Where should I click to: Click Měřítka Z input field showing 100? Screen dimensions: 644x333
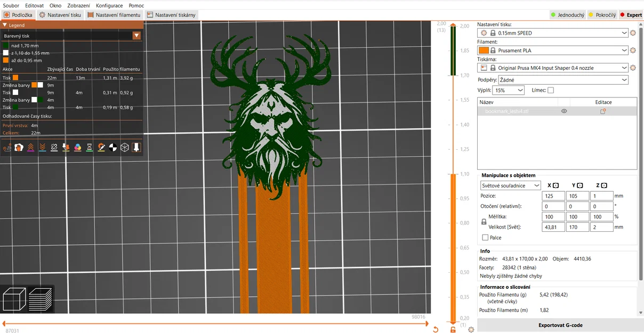[x=601, y=217]
